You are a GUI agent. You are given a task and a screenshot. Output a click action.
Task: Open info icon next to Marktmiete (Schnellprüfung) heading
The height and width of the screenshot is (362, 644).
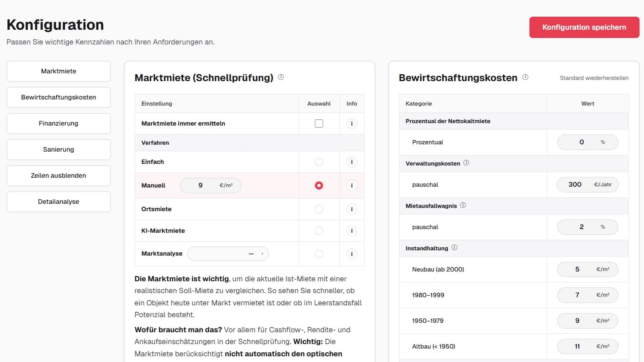281,77
